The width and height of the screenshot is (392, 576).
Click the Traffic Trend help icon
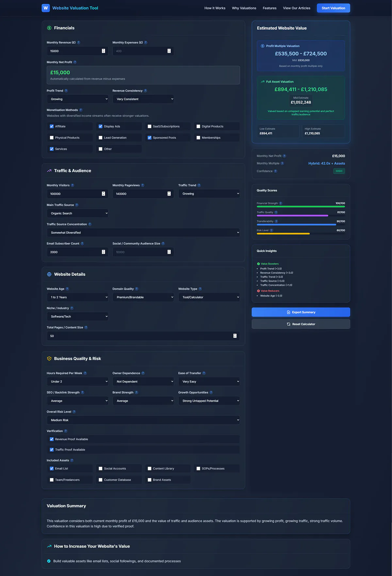(199, 185)
